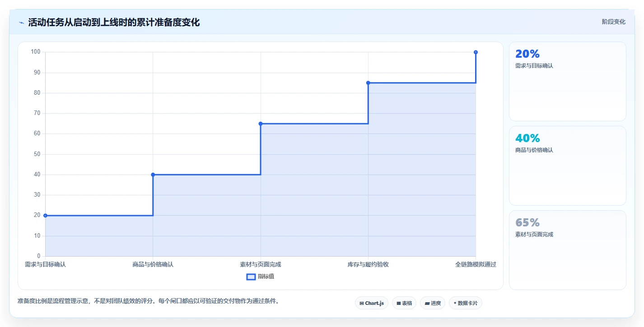Click y-axis tick label 100
This screenshot has width=644, height=327.
(x=36, y=52)
